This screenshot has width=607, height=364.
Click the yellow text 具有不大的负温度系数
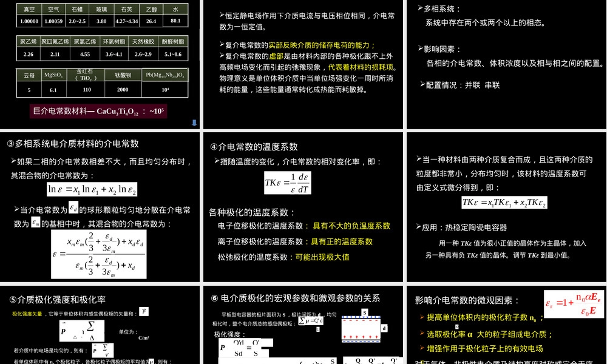click(351, 226)
